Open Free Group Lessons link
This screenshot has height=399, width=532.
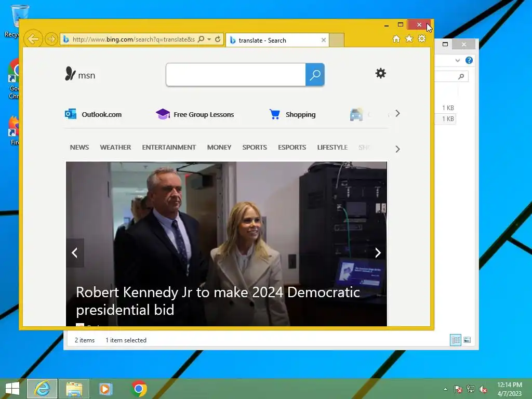(x=204, y=114)
